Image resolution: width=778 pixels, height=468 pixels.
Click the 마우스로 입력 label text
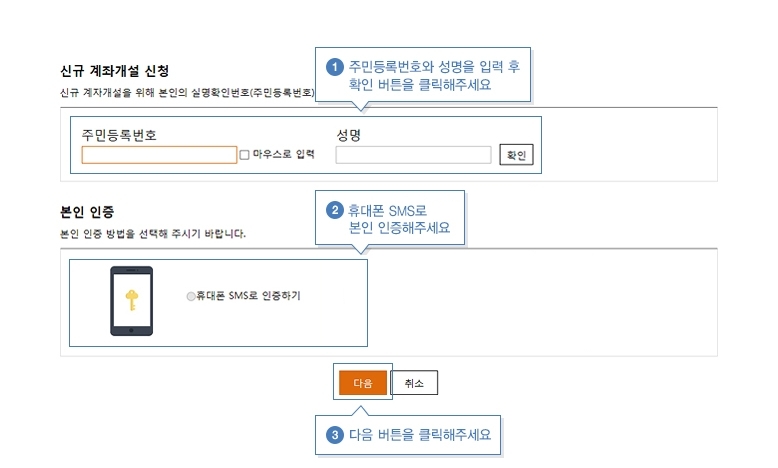pos(283,154)
